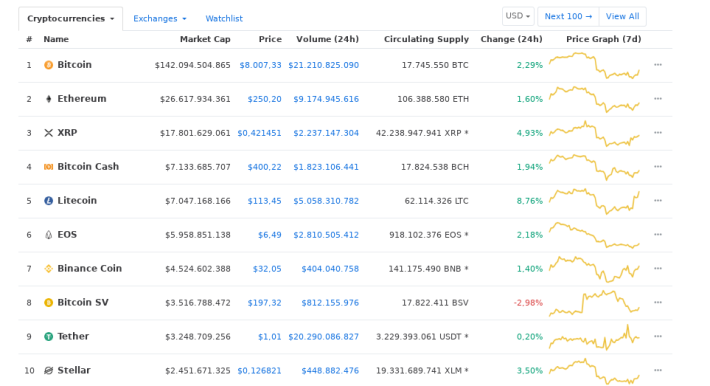The width and height of the screenshot is (710, 386).
Task: Click the Ethereum logo icon
Action: pos(48,99)
